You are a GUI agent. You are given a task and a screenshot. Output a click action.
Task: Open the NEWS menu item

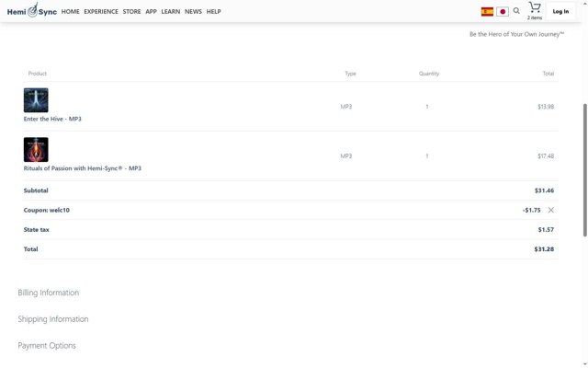(x=193, y=12)
